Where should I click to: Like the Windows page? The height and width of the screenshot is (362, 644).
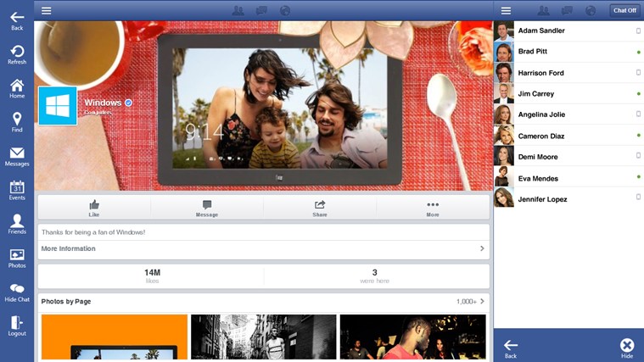[x=94, y=208]
